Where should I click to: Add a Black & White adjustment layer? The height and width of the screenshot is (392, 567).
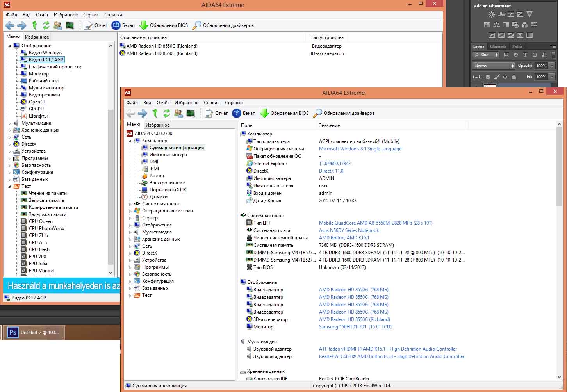506,25
